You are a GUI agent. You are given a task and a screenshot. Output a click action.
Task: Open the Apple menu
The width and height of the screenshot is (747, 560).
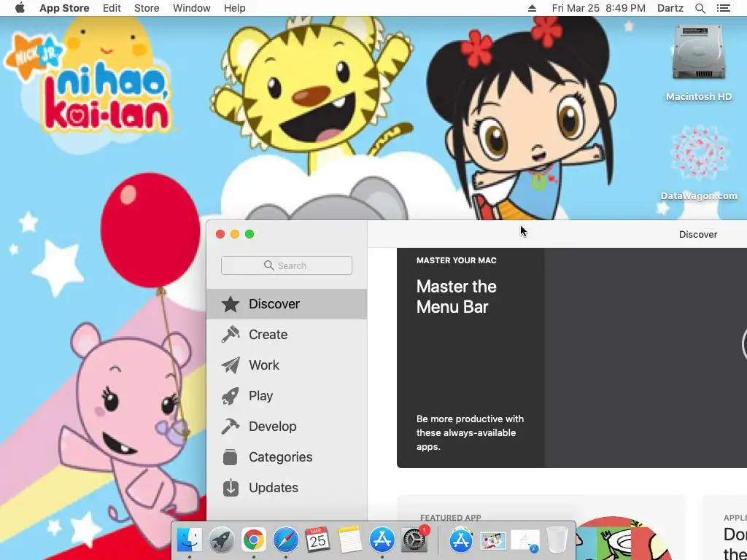(20, 8)
